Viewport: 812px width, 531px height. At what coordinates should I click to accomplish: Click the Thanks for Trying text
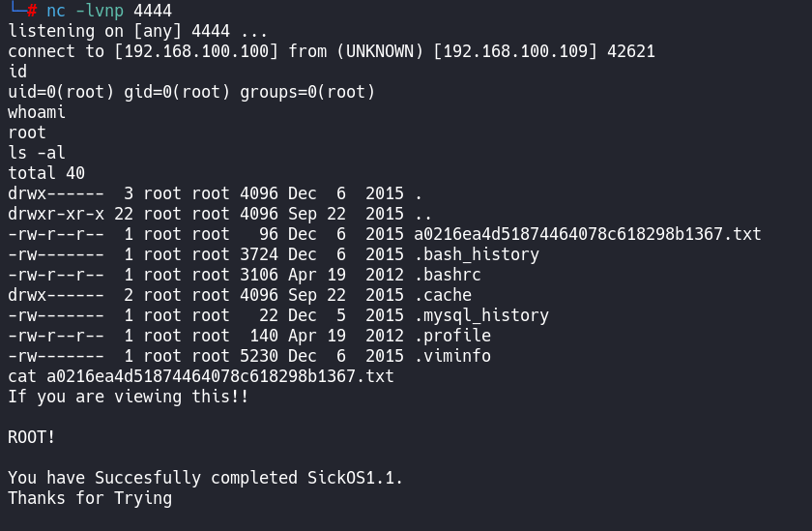pyautogui.click(x=90, y=498)
